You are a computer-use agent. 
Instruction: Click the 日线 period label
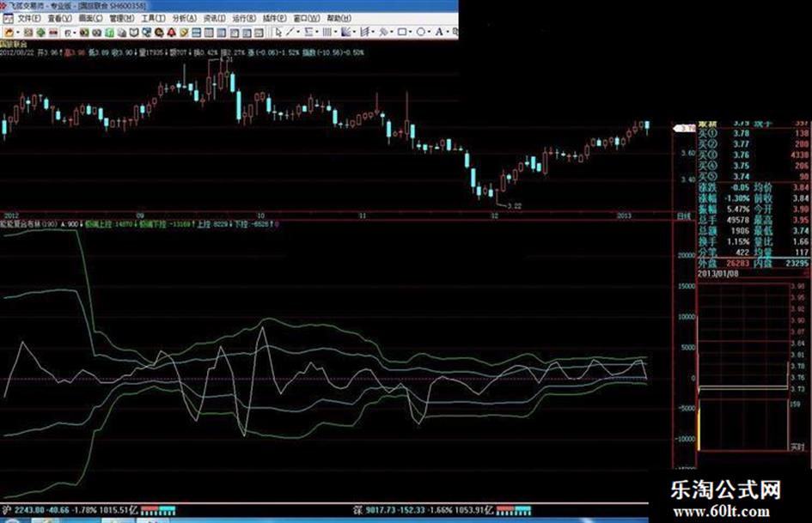684,216
